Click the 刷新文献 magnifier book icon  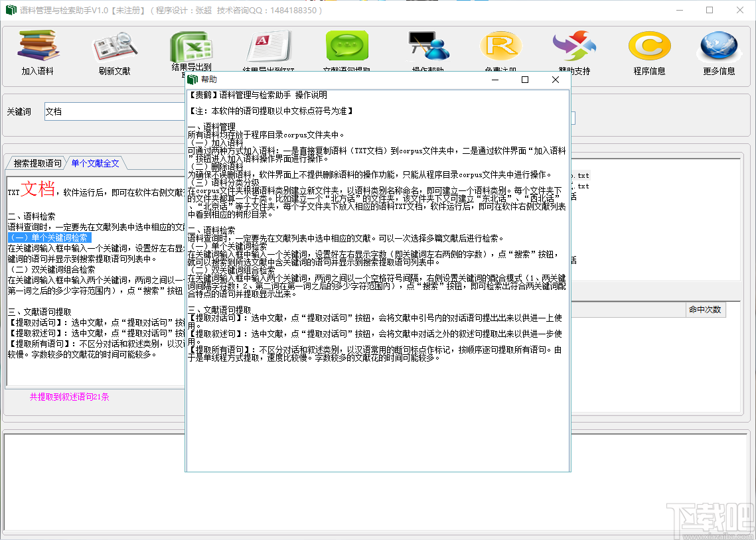(114, 46)
